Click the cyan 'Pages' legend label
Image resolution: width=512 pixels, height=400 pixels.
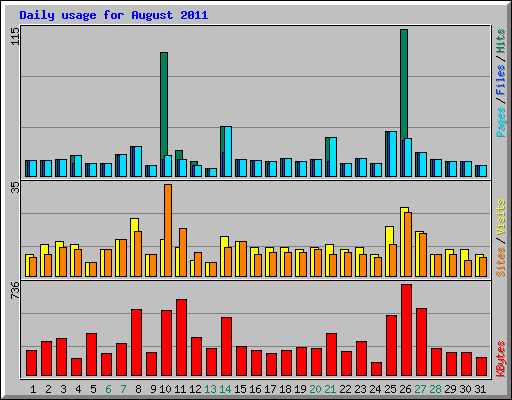tap(500, 122)
